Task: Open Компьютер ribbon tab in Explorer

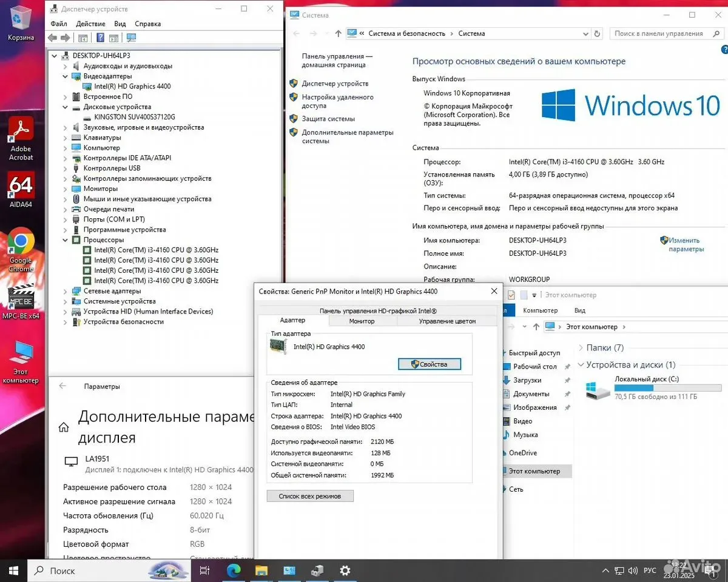Action: pyautogui.click(x=540, y=310)
